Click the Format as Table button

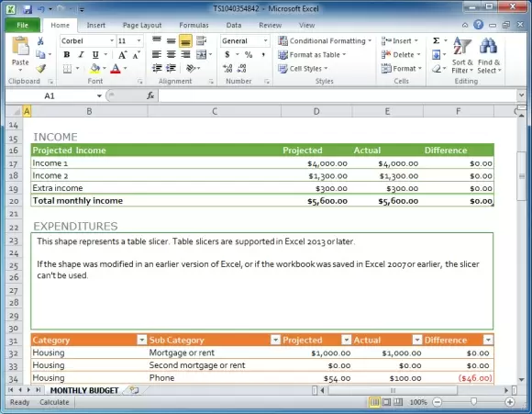point(312,55)
